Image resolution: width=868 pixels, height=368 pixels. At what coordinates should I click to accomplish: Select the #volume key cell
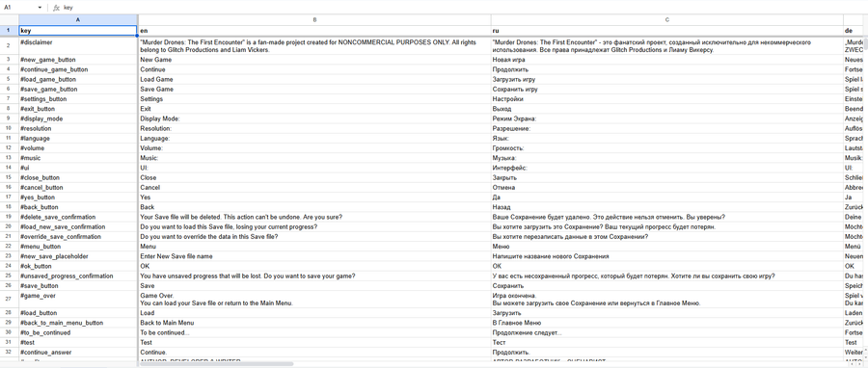click(x=78, y=148)
